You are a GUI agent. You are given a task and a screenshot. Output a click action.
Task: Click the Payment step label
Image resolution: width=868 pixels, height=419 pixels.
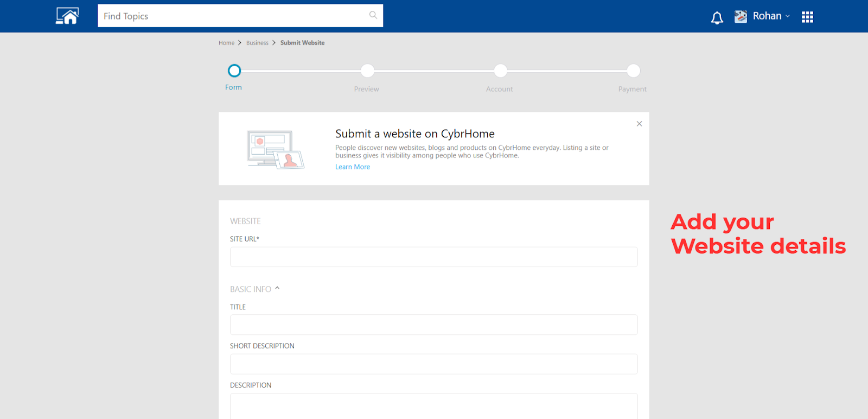633,89
